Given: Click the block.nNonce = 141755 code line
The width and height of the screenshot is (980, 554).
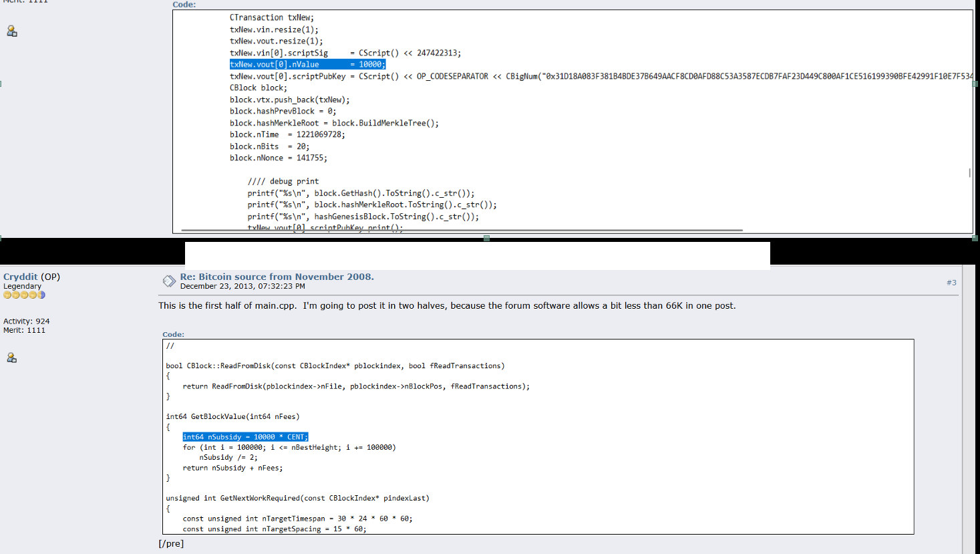Looking at the screenshot, I should 278,158.
